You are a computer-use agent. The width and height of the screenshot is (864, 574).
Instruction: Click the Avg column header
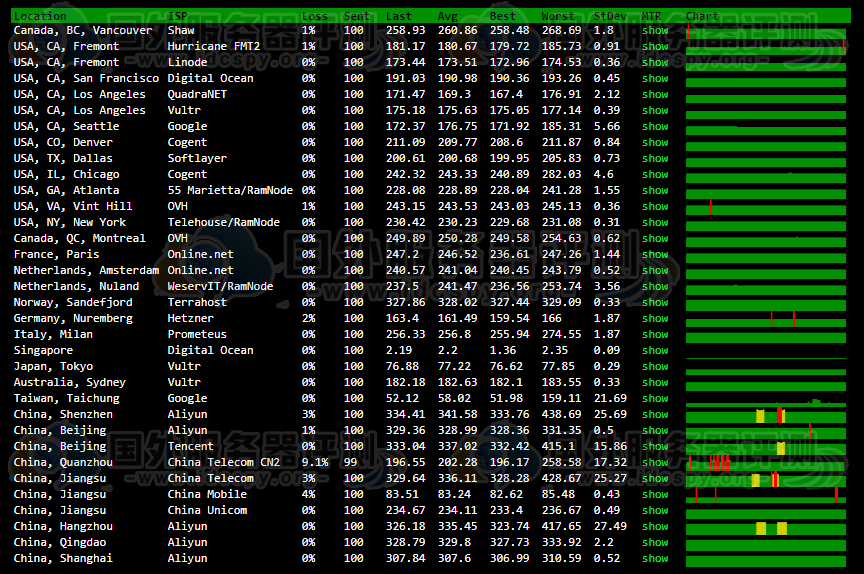click(447, 16)
